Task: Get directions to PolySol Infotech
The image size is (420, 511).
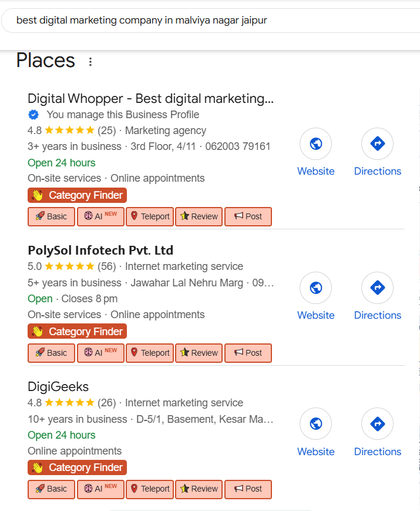Action: click(x=377, y=288)
